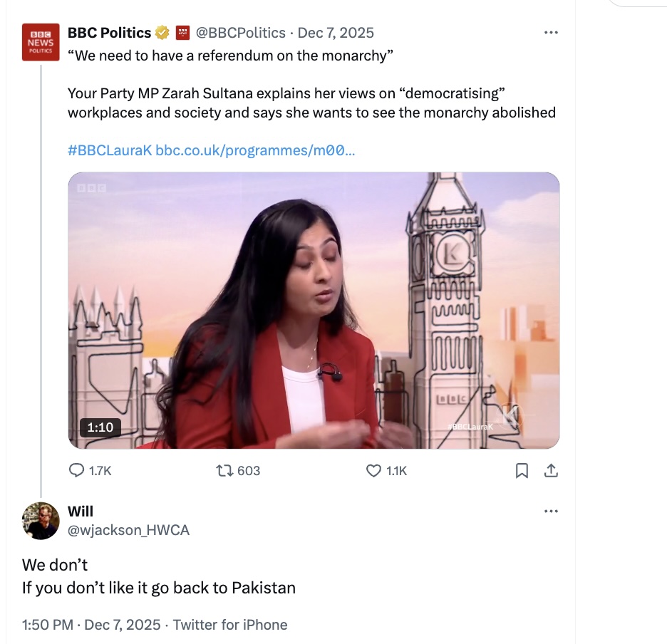Click the 1:10 video duration badge
The image size is (667, 644).
coord(100,427)
